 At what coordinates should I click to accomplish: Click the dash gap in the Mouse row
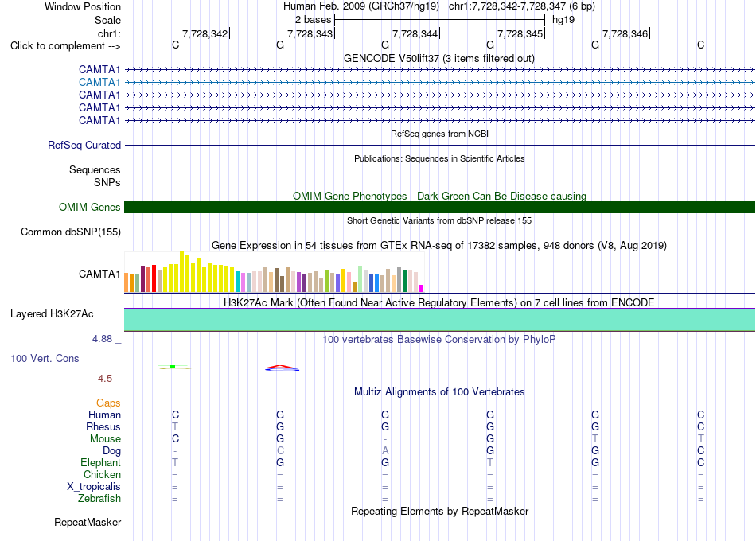[x=385, y=439]
